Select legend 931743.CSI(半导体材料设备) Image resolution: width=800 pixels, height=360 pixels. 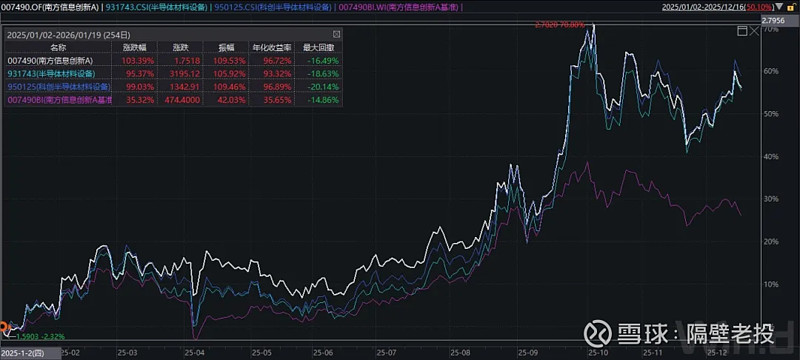(x=158, y=7)
